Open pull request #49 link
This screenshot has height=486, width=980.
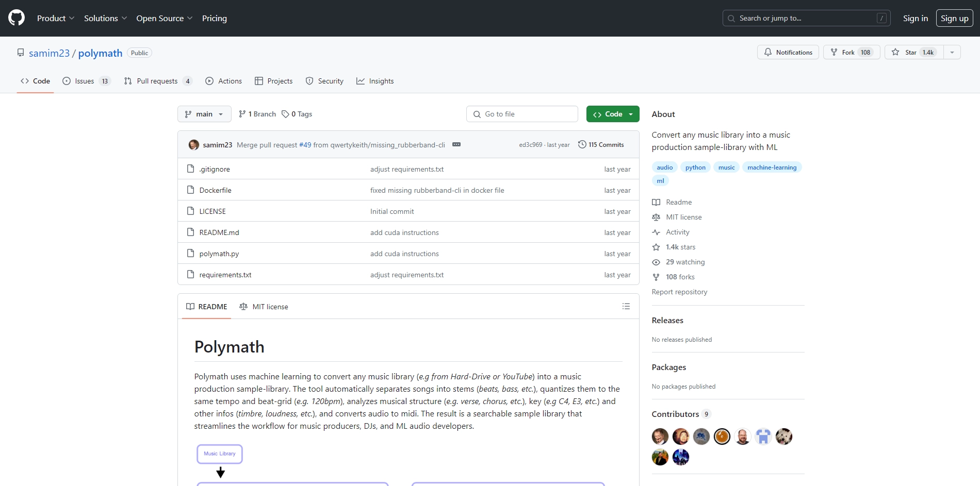(305, 145)
